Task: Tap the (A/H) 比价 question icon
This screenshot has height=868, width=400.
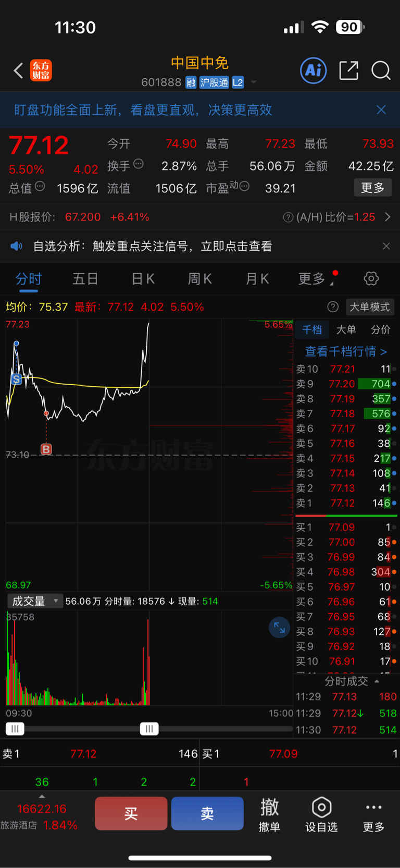Action: click(287, 217)
